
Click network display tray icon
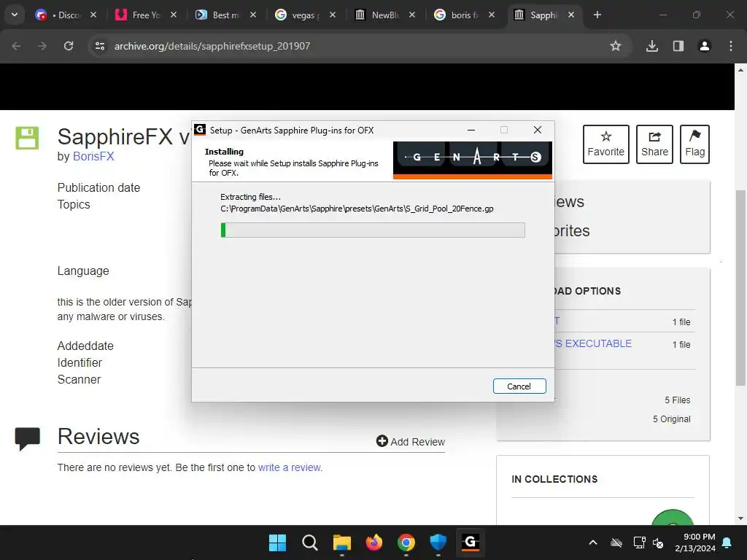[639, 542]
